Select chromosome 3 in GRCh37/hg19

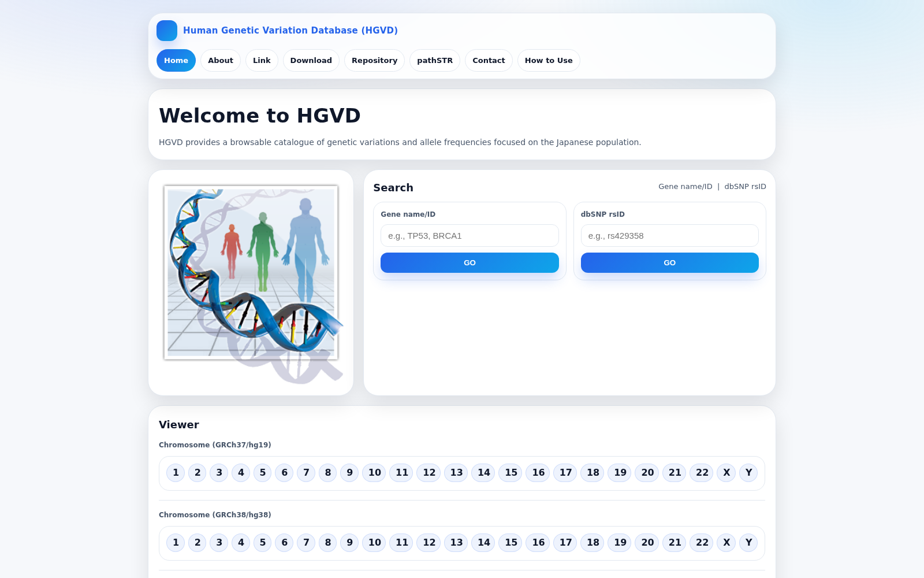point(219,473)
